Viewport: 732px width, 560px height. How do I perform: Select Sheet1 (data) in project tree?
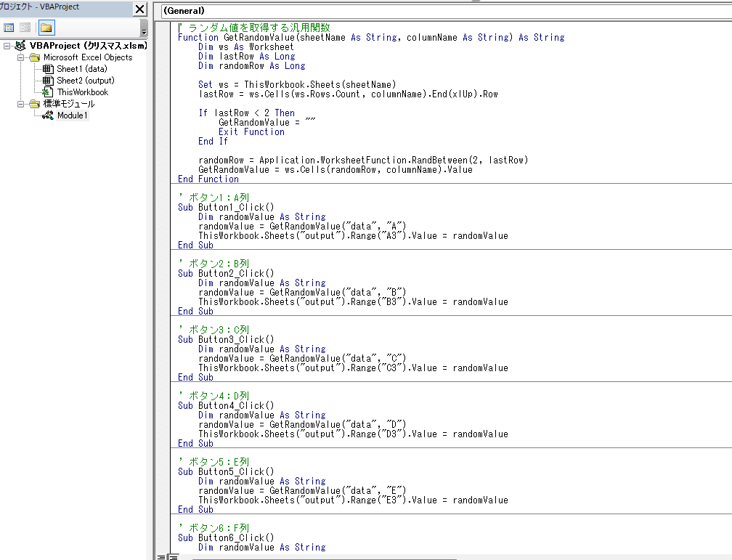[x=81, y=69]
